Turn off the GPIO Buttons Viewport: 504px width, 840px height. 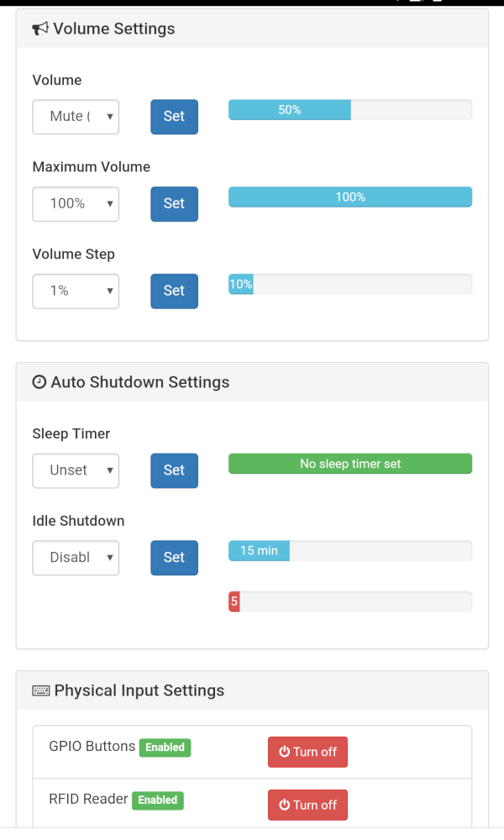[307, 752]
